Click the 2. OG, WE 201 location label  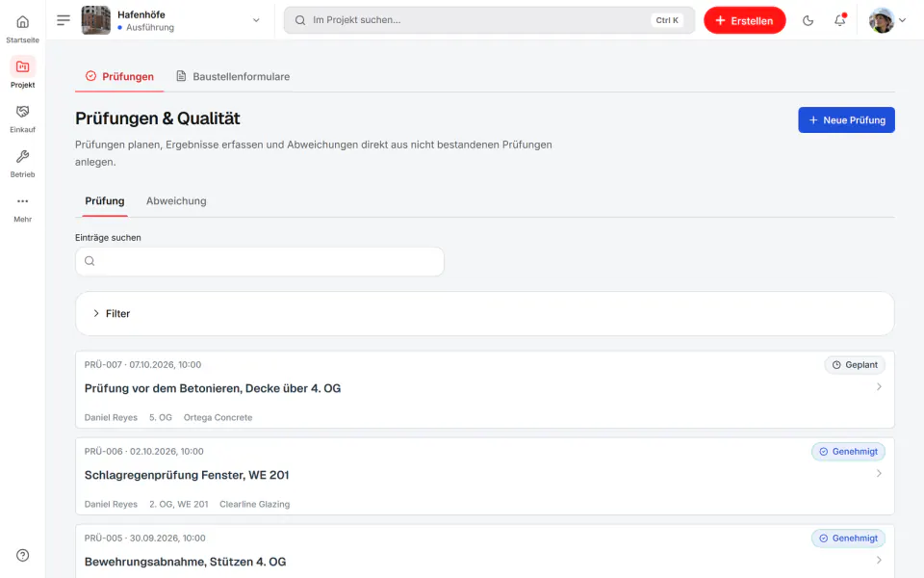(179, 504)
